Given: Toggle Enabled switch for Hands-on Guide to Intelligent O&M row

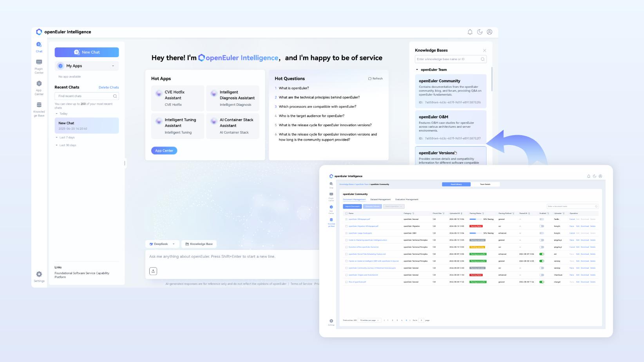Looking at the screenshot, I should (542, 261).
